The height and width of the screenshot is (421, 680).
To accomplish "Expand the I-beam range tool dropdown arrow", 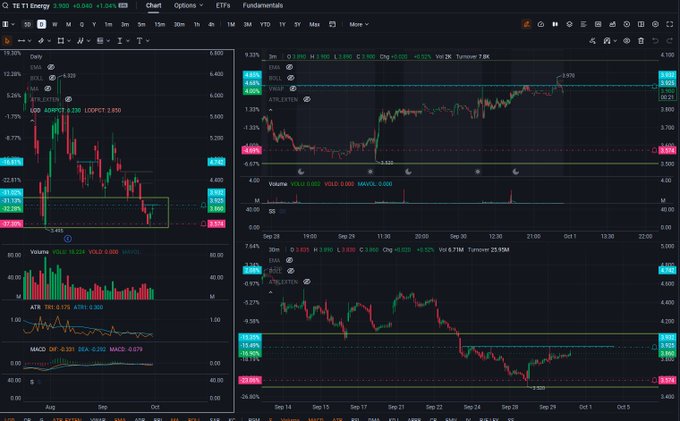I will 128,41.
